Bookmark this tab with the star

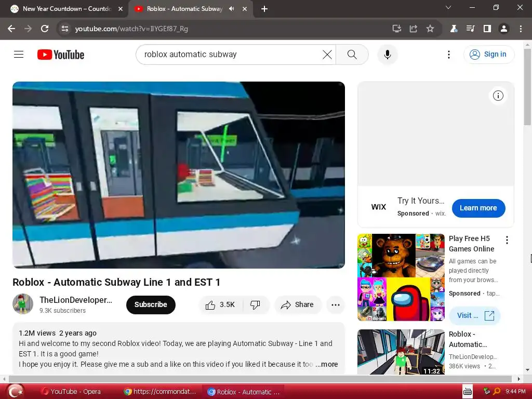pyautogui.click(x=430, y=29)
